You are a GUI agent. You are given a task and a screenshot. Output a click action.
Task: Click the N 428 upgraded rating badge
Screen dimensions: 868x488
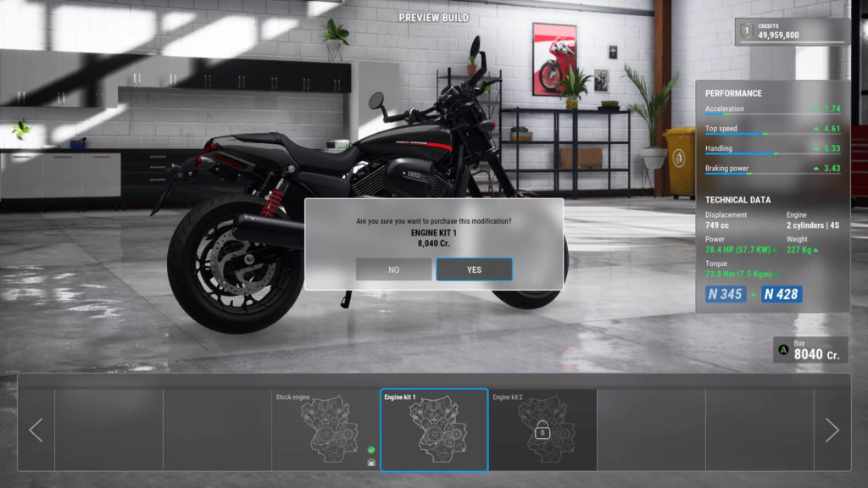tap(781, 294)
